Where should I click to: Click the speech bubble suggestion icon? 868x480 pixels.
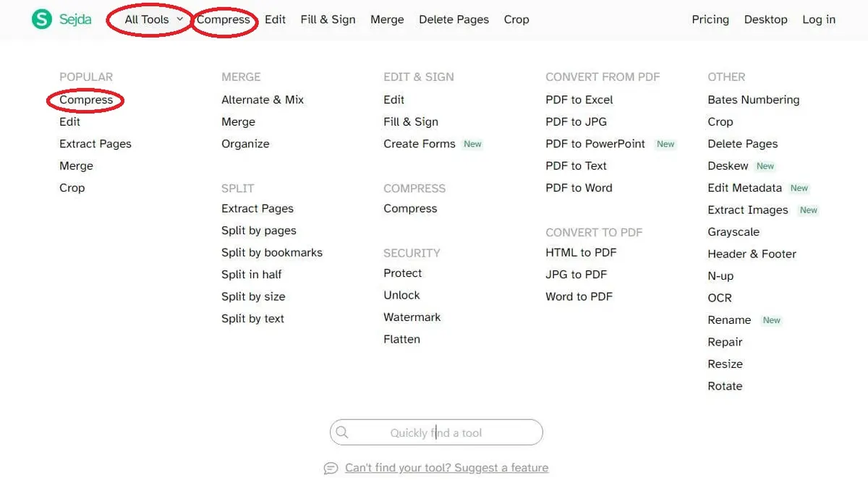[x=331, y=468]
